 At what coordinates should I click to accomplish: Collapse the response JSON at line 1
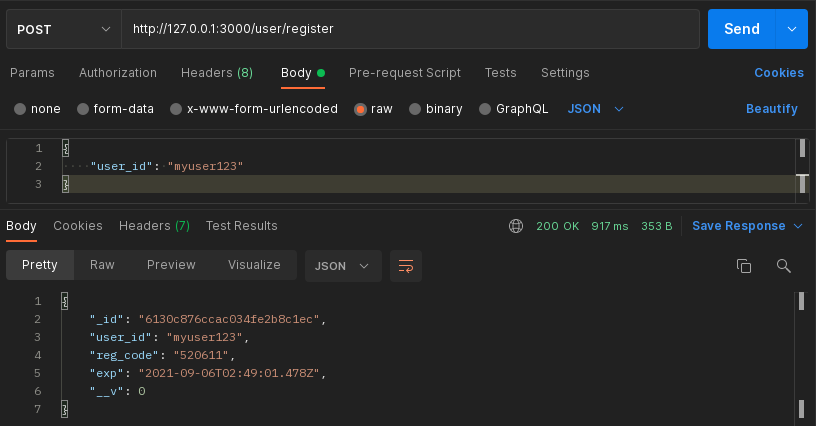[65, 300]
